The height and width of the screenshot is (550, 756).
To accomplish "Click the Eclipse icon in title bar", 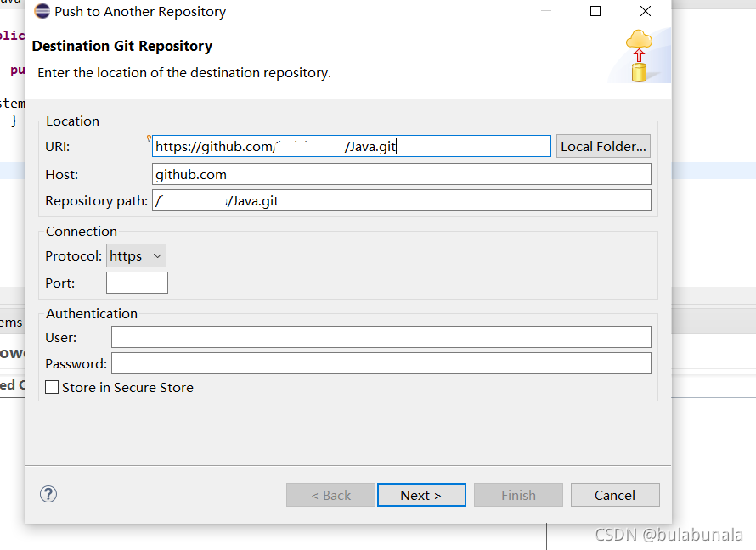I will coord(42,11).
